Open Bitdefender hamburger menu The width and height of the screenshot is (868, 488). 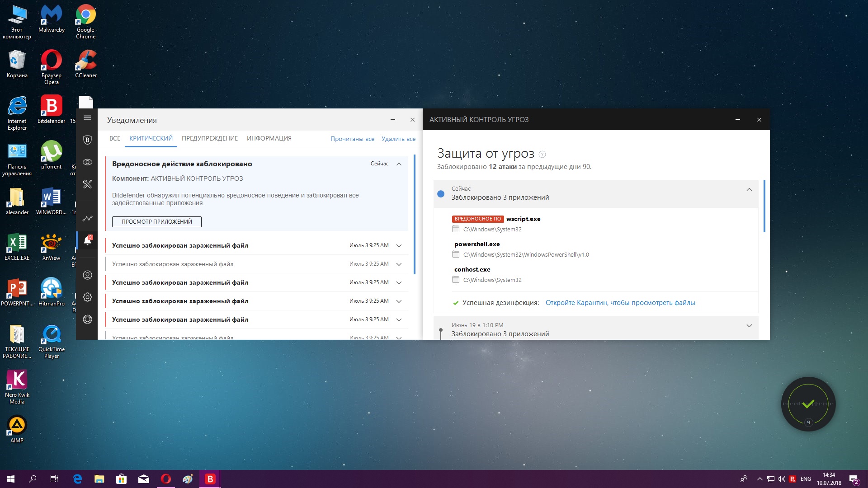point(87,118)
